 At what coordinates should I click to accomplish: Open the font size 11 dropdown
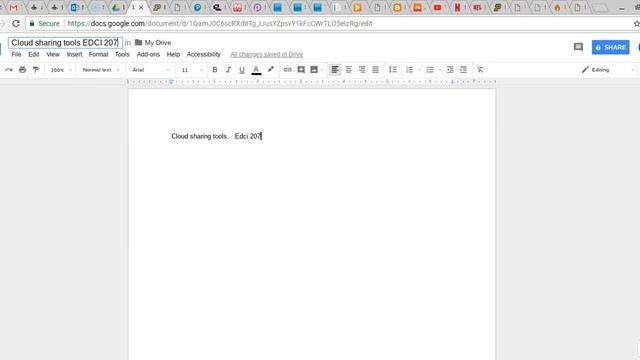click(x=192, y=70)
